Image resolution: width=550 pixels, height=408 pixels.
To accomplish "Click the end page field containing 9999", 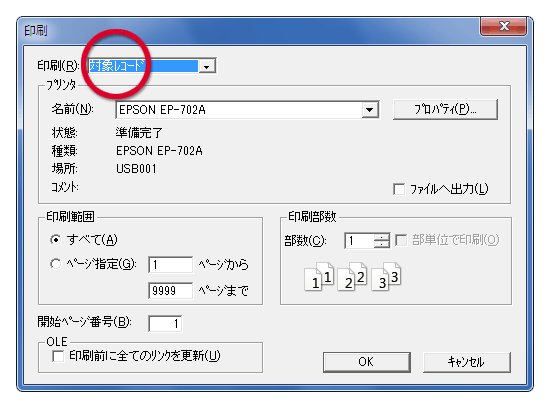I will pos(170,290).
